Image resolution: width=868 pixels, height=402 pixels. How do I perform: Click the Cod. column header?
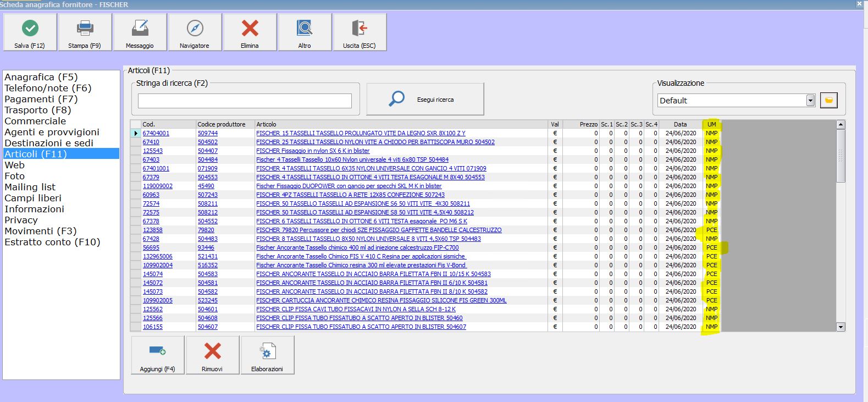point(168,124)
